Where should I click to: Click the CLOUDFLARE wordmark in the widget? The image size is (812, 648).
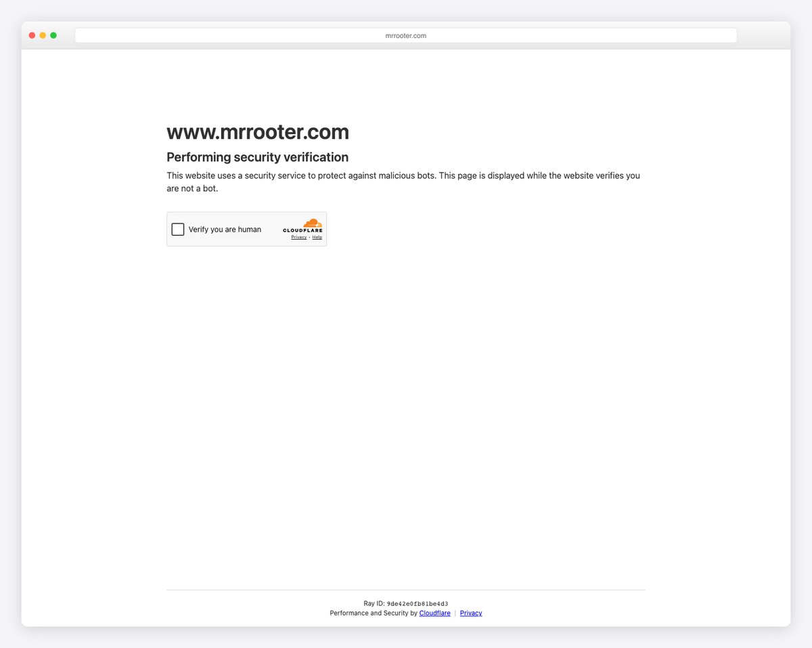click(x=302, y=231)
